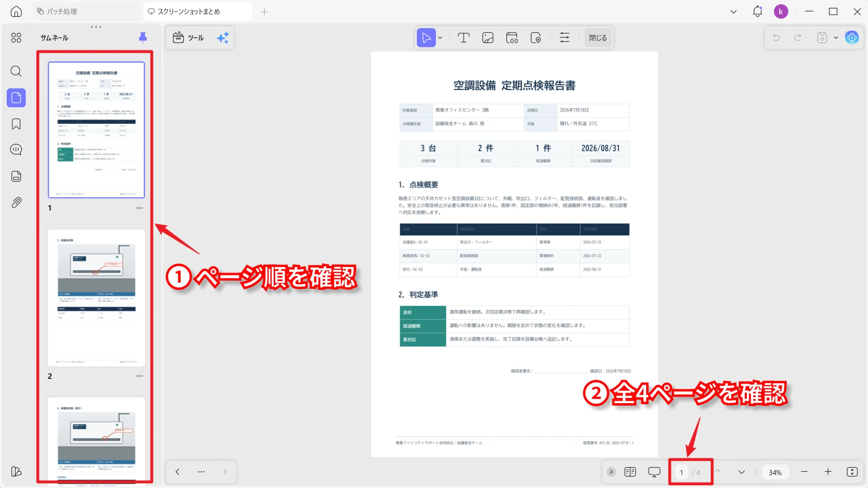
Task: Expand the selection tool dropdown arrow
Action: point(440,38)
